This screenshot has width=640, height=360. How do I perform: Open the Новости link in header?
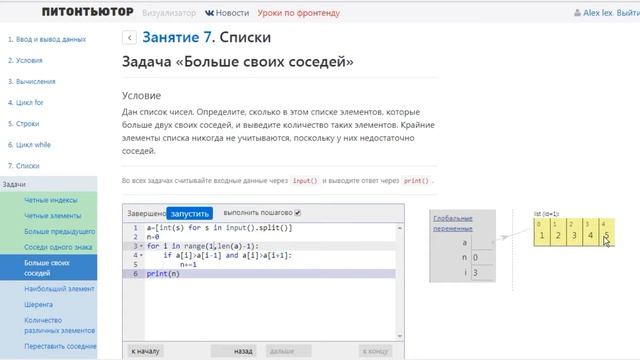point(232,13)
